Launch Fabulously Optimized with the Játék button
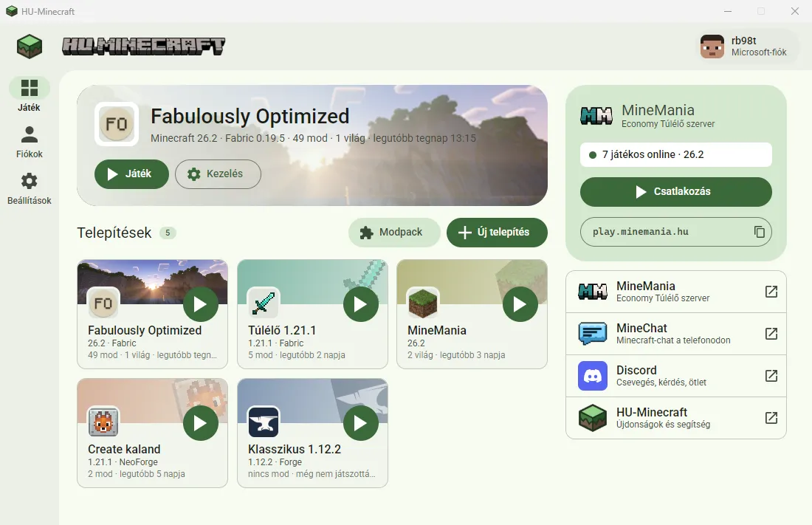This screenshot has height=525, width=812. (x=131, y=174)
